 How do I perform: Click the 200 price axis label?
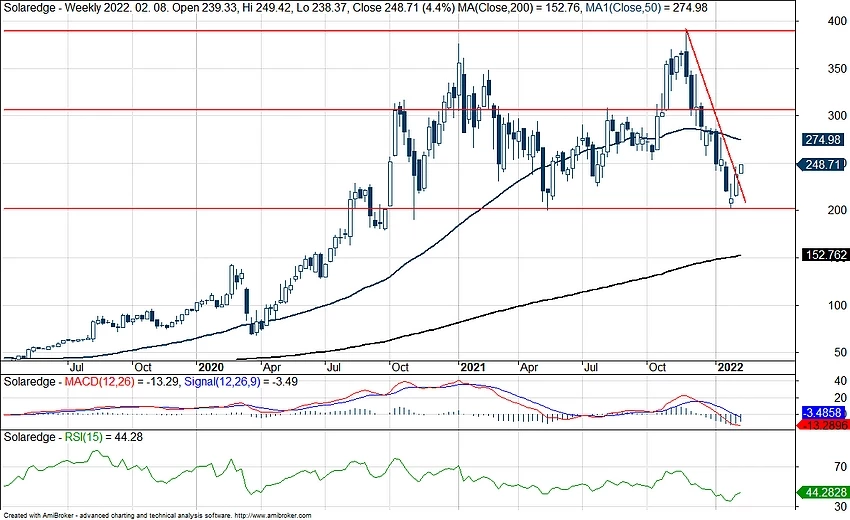(x=838, y=210)
